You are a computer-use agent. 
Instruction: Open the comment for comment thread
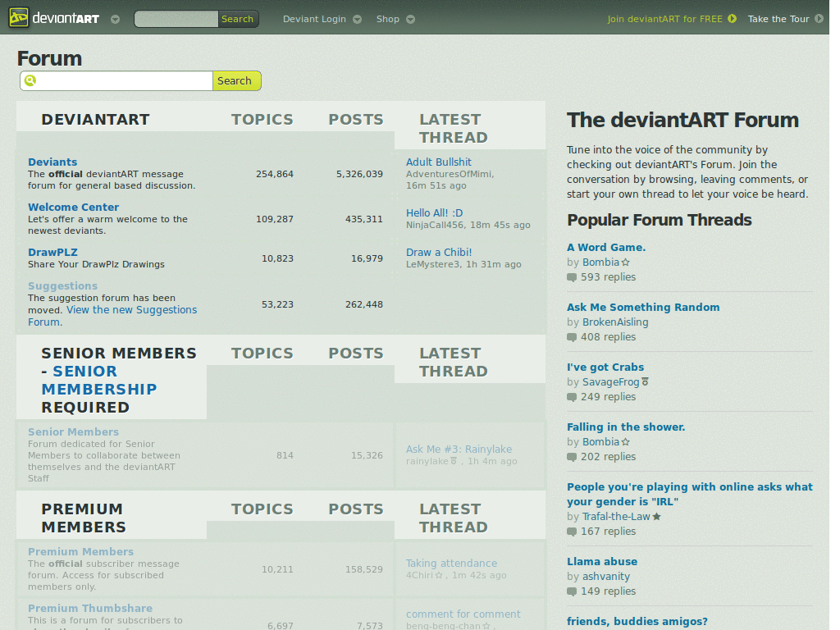pyautogui.click(x=463, y=614)
